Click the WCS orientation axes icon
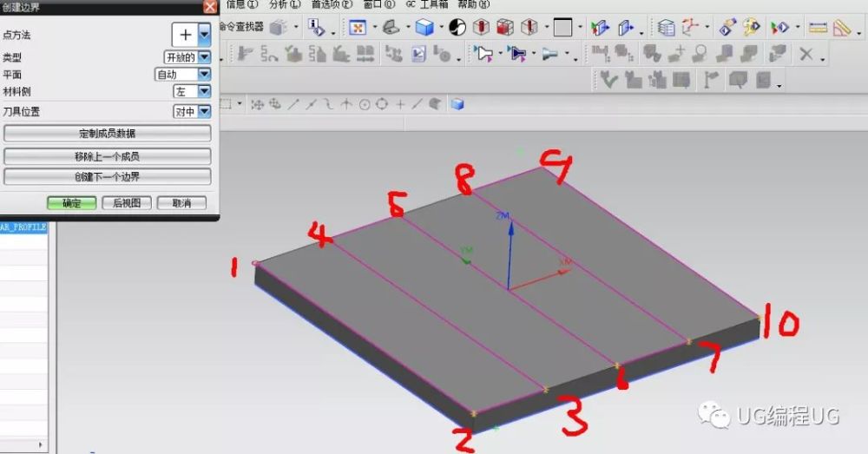868x454 pixels. pos(690,27)
